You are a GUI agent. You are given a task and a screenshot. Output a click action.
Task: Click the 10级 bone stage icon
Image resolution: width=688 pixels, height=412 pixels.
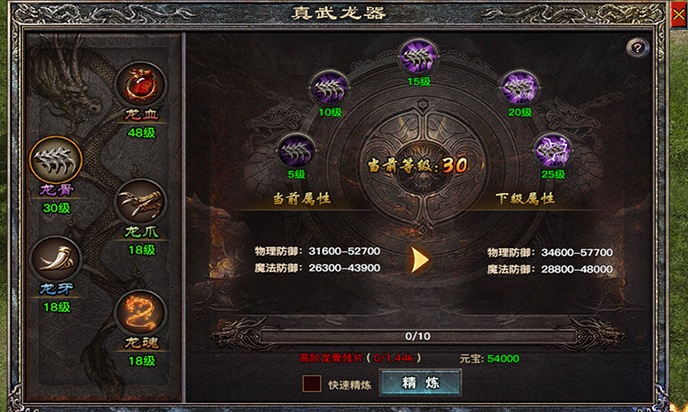coord(330,88)
